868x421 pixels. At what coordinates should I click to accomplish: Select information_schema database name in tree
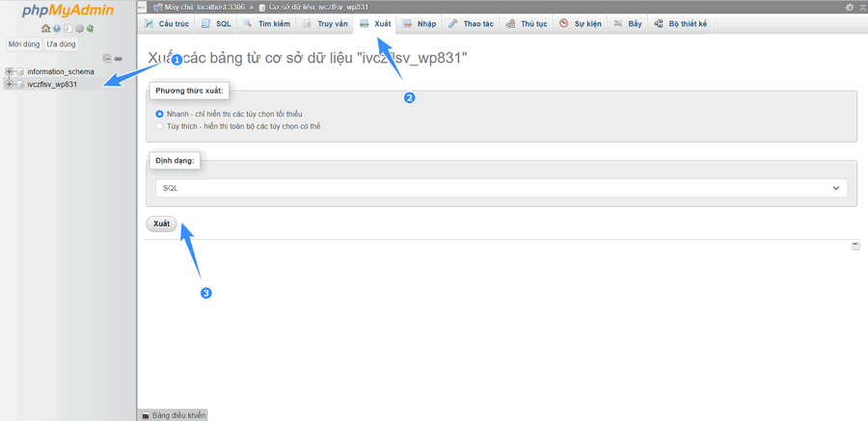click(x=61, y=71)
